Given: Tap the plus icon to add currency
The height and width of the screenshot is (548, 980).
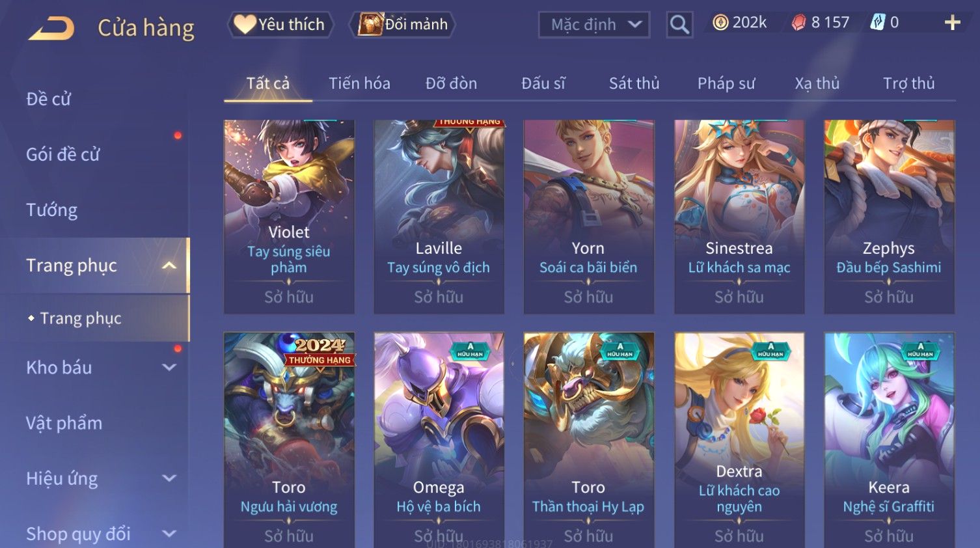Looking at the screenshot, I should (x=952, y=23).
